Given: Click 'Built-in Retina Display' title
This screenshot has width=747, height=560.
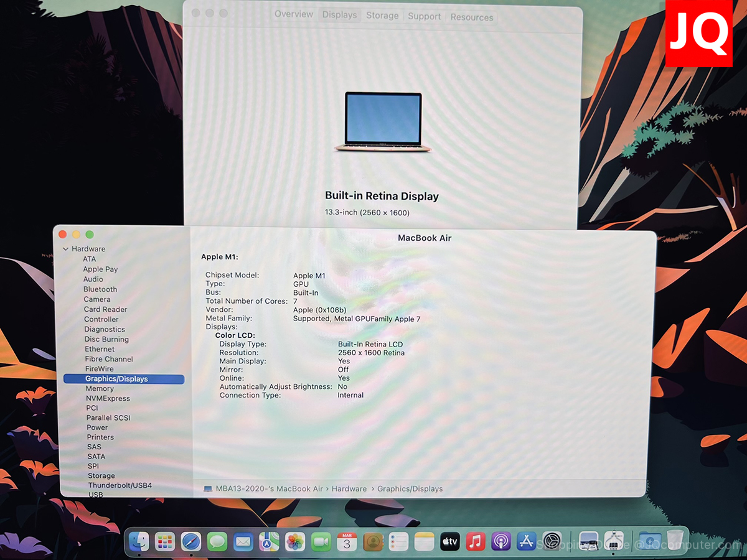Looking at the screenshot, I should (x=382, y=196).
